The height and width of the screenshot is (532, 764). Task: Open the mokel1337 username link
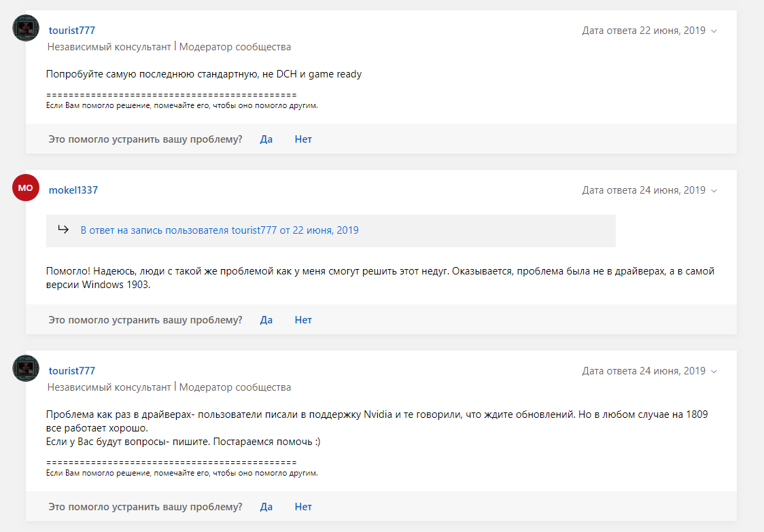point(73,190)
